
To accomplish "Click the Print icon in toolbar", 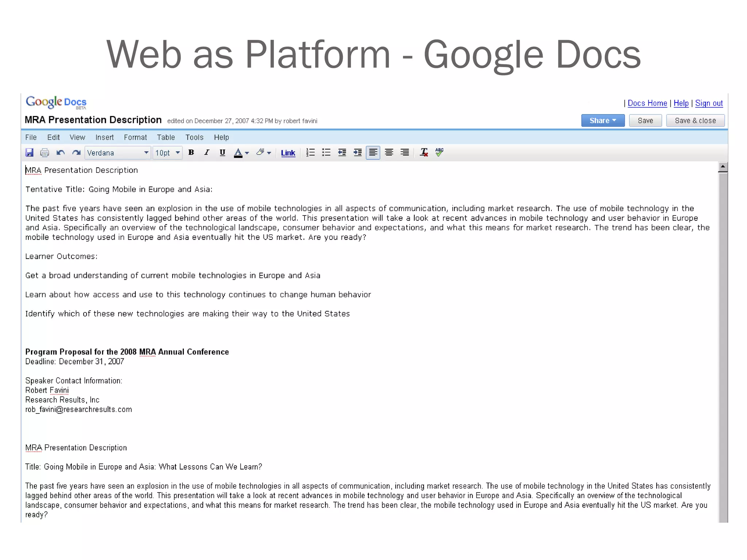I will [44, 152].
